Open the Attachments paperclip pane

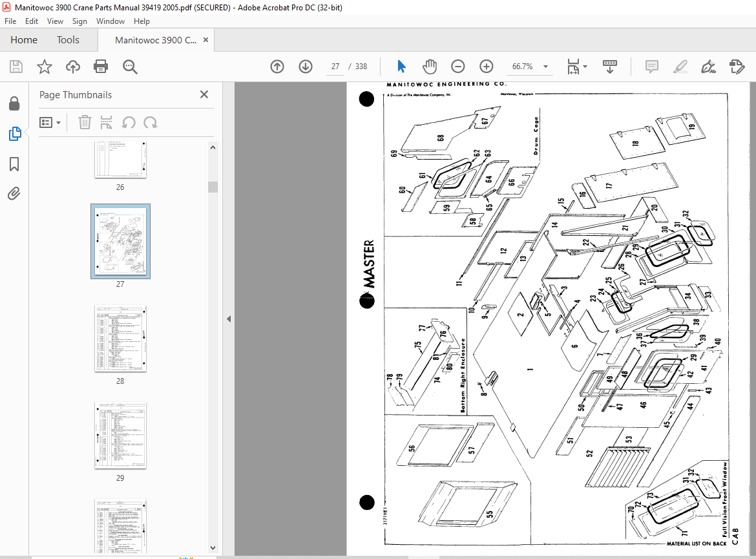[14, 194]
